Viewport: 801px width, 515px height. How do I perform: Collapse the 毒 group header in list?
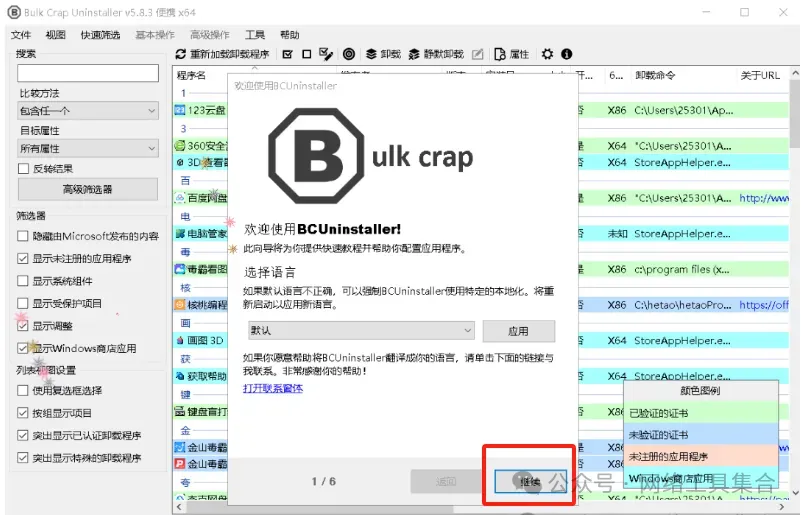coord(185,252)
